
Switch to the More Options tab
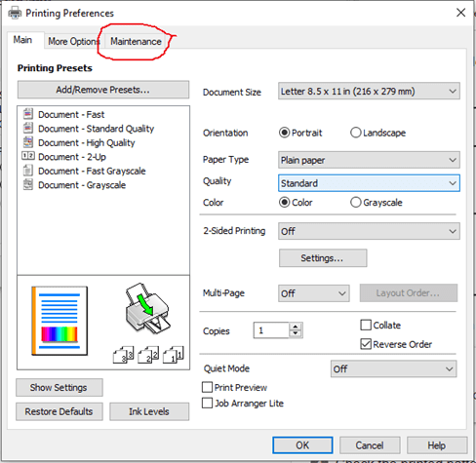[x=73, y=41]
